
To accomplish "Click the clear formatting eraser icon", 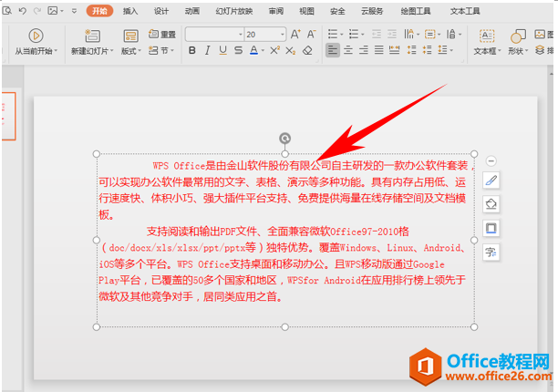I will pos(307,50).
